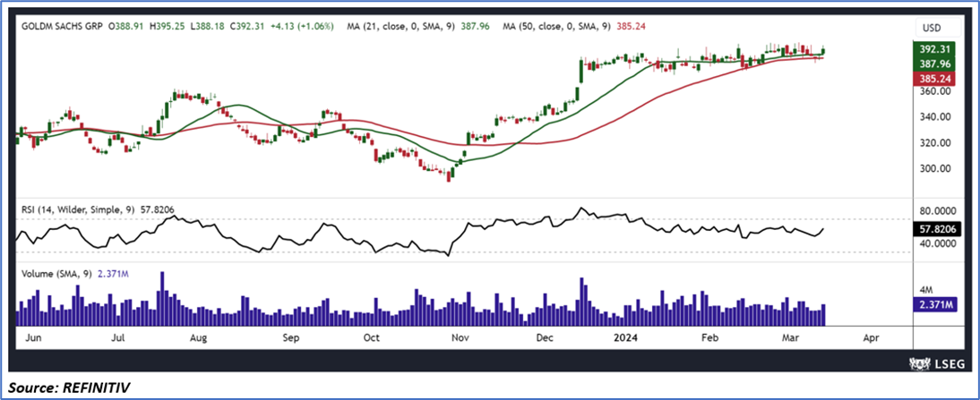The width and height of the screenshot is (980, 400).
Task: Click the 57.8206 RSI value tag
Action: coord(938,229)
